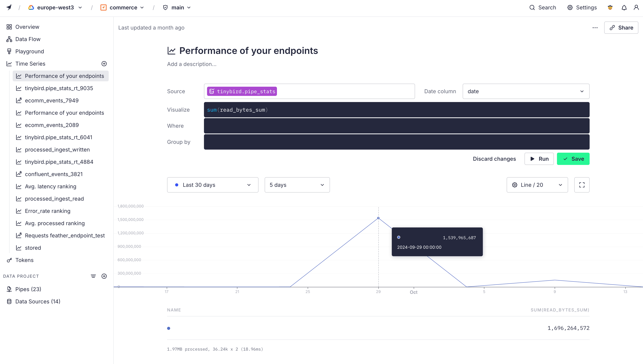The width and height of the screenshot is (643, 364).
Task: Click the Performance of your endpoints menu item
Action: click(65, 75)
